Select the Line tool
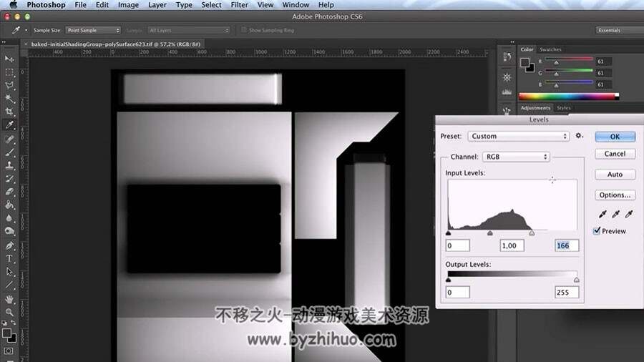Viewport: 644px width, 362px height. [9, 285]
